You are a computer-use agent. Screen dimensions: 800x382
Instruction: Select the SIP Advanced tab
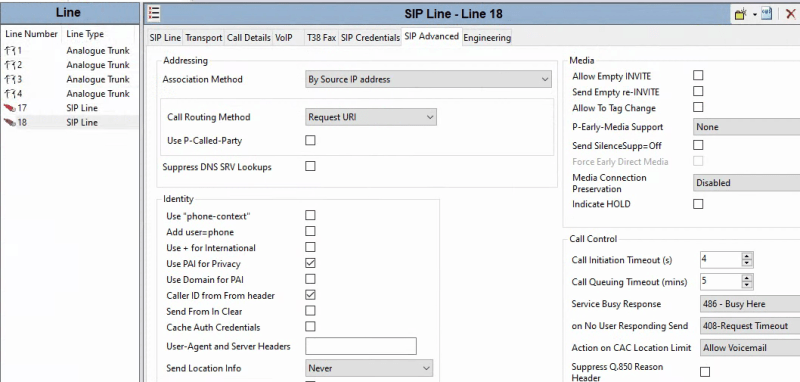(432, 37)
